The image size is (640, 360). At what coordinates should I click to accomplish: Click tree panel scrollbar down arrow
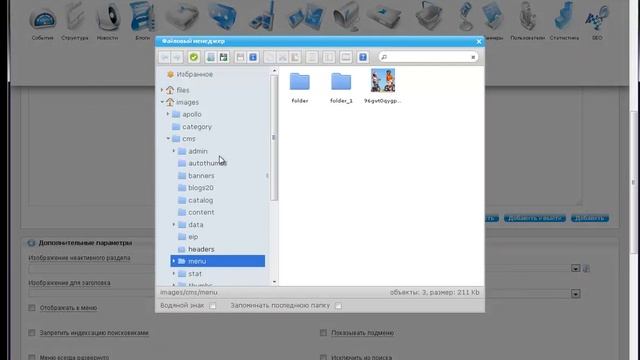click(x=274, y=282)
